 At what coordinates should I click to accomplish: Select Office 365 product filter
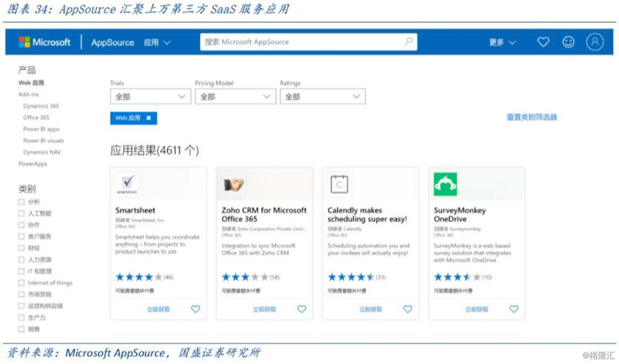point(36,118)
